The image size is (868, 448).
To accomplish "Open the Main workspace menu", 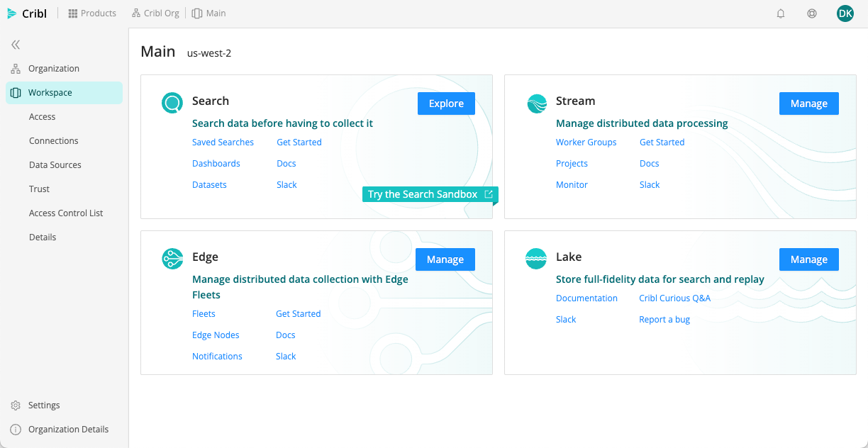I will pos(208,13).
